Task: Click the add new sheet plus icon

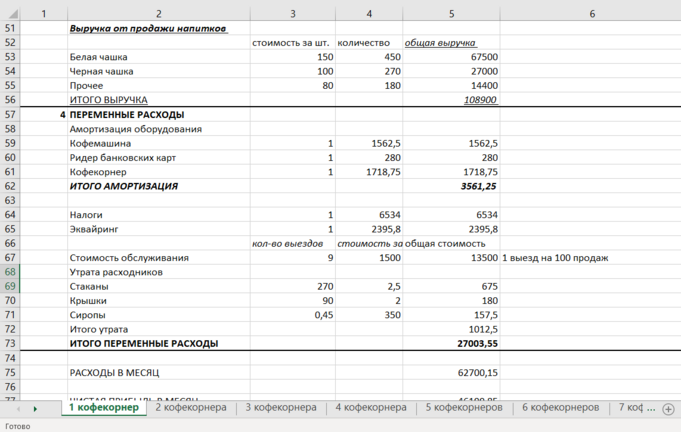Action: [x=668, y=409]
